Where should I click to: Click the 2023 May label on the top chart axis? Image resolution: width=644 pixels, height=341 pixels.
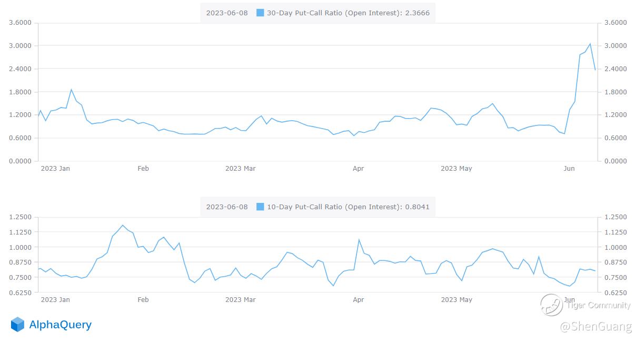(x=456, y=169)
